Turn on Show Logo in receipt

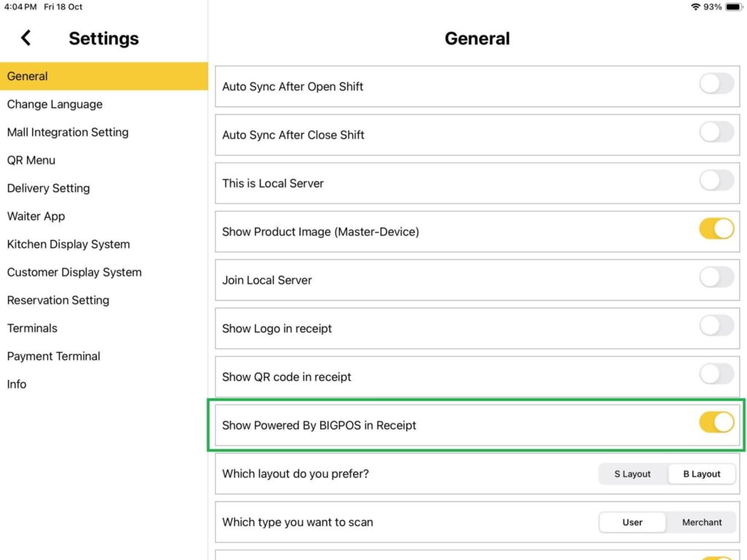click(716, 326)
